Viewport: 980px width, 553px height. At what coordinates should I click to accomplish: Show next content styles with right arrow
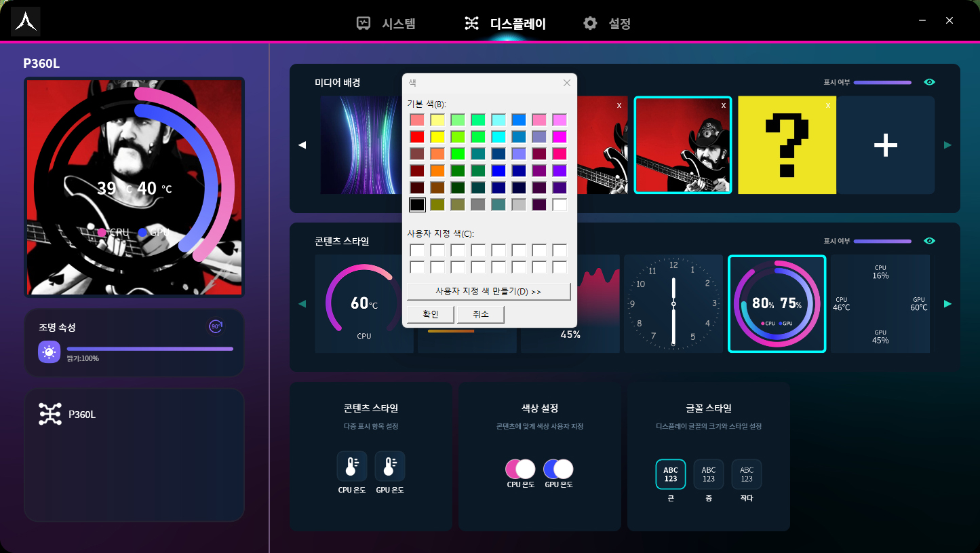[947, 303]
